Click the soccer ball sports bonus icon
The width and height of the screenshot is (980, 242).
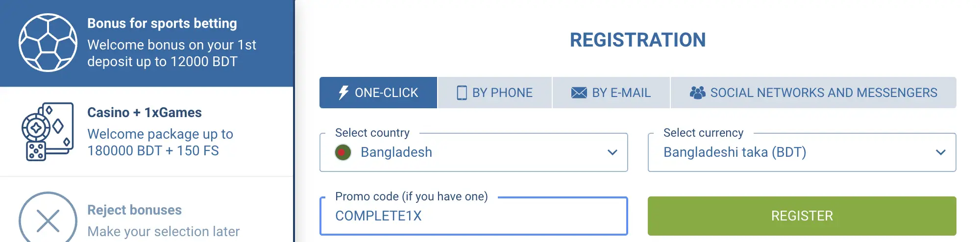(48, 43)
